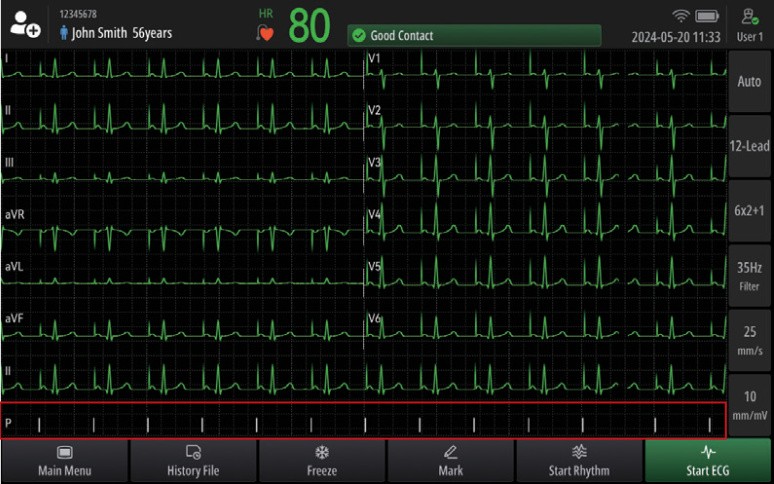Image resolution: width=774 pixels, height=484 pixels.
Task: Click the green Good Contact checkmark icon
Action: click(x=359, y=36)
